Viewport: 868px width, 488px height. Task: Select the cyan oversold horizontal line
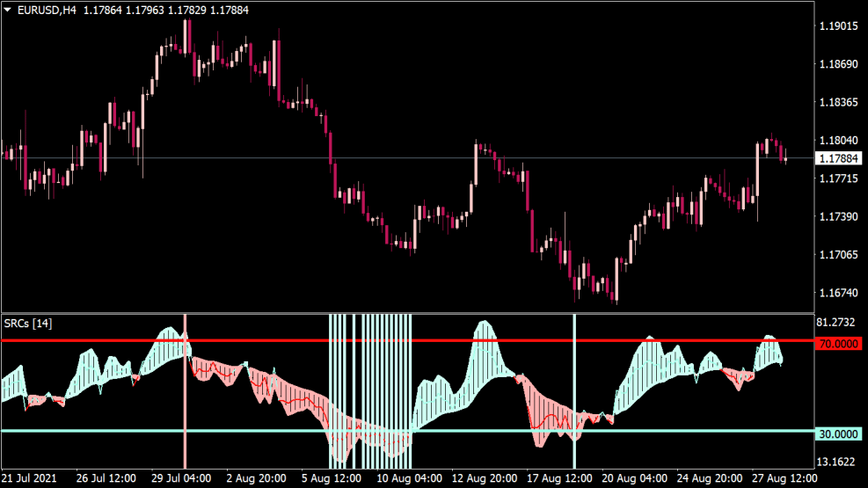pyautogui.click(x=264, y=431)
